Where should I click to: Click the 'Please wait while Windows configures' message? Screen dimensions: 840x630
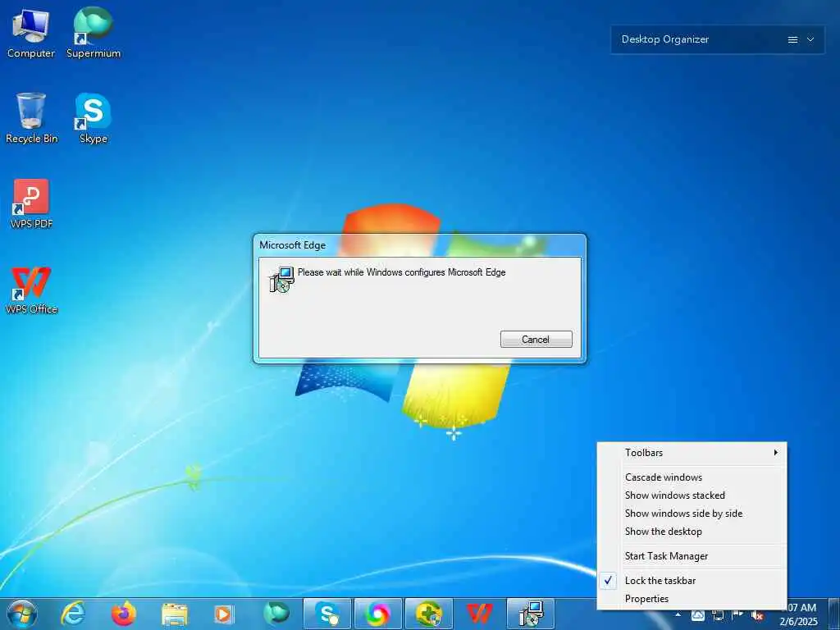402,272
